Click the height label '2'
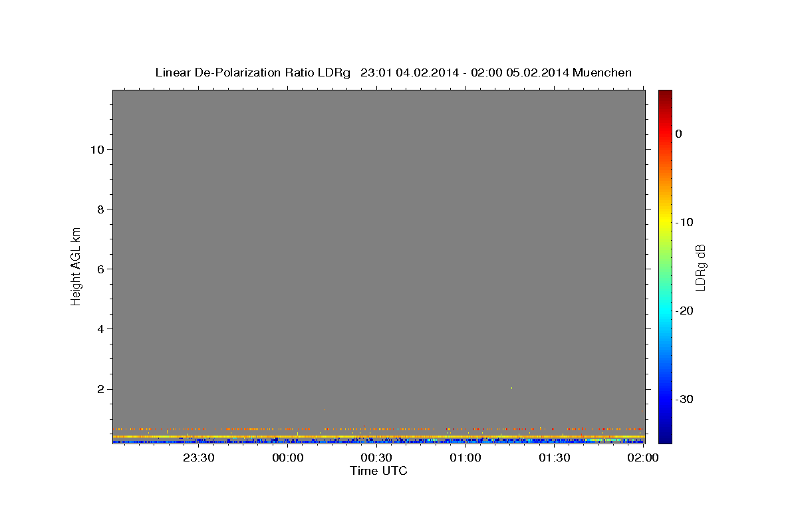The height and width of the screenshot is (532, 798). pos(99,389)
